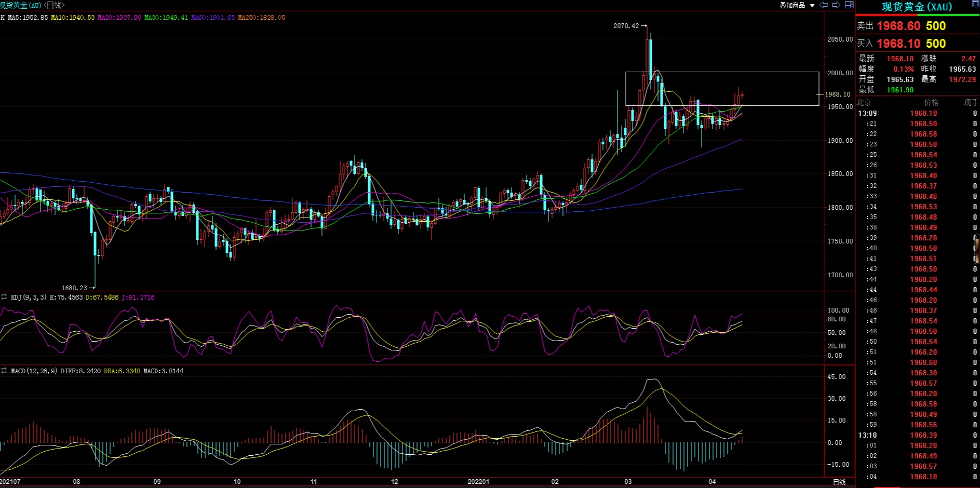Click the MACD indicator switch icon
980x488 pixels.
[4, 371]
